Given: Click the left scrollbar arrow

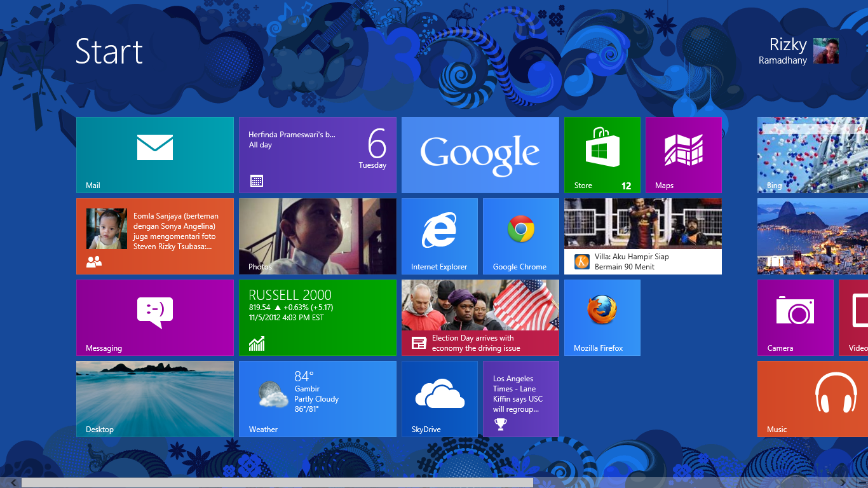Looking at the screenshot, I should click(x=14, y=483).
